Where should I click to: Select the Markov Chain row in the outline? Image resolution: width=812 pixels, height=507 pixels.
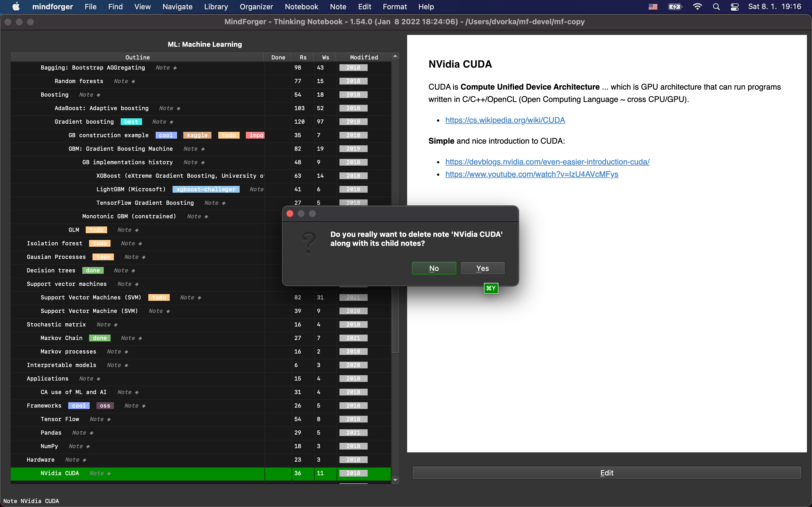point(62,338)
